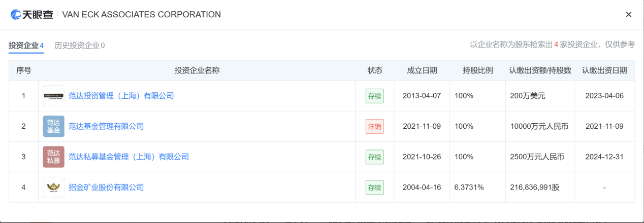
Task: Close the investment dialog with X
Action: tap(628, 15)
